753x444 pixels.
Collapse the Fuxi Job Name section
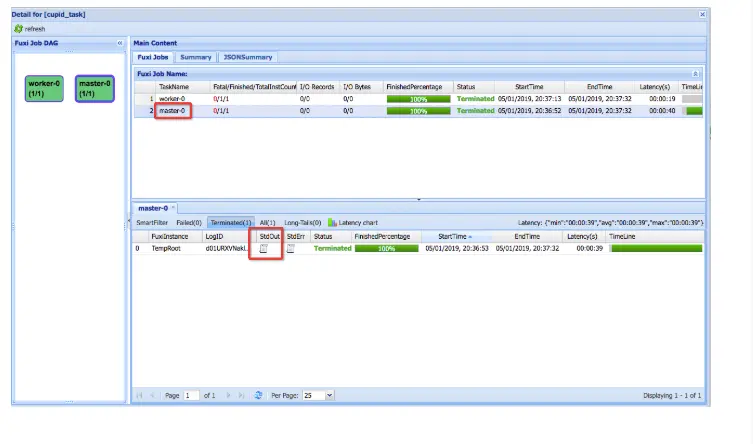pyautogui.click(x=695, y=74)
